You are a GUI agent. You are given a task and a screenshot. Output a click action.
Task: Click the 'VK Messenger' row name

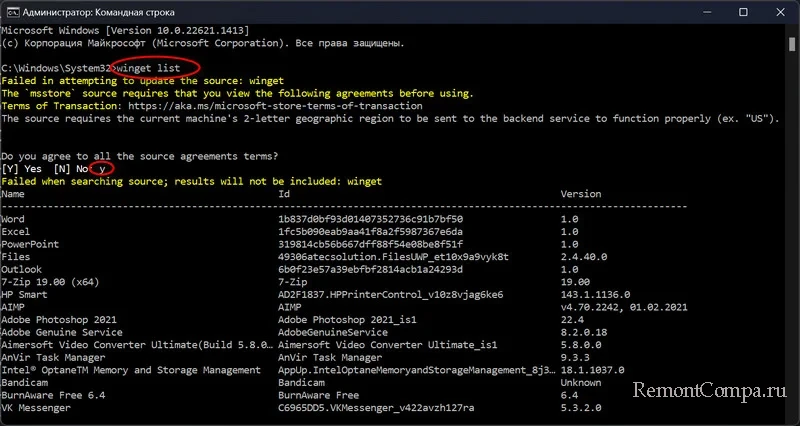(x=36, y=408)
